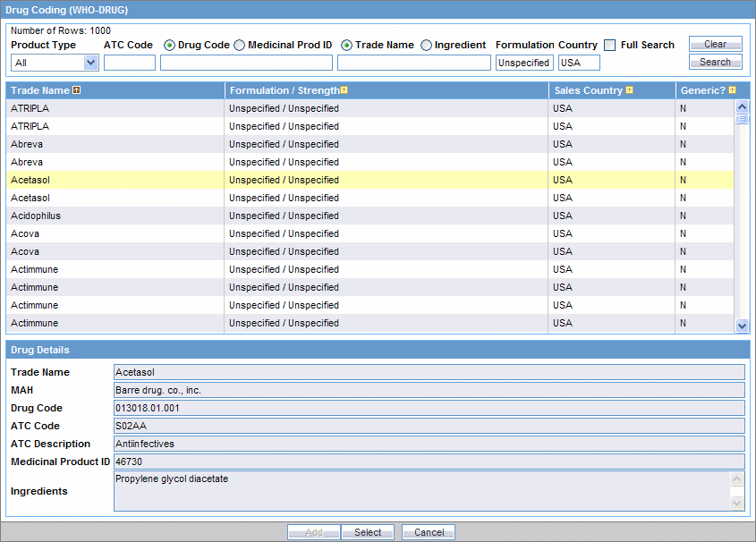Click Ingredients box scroll down arrow
This screenshot has width=756, height=542.
(x=736, y=503)
